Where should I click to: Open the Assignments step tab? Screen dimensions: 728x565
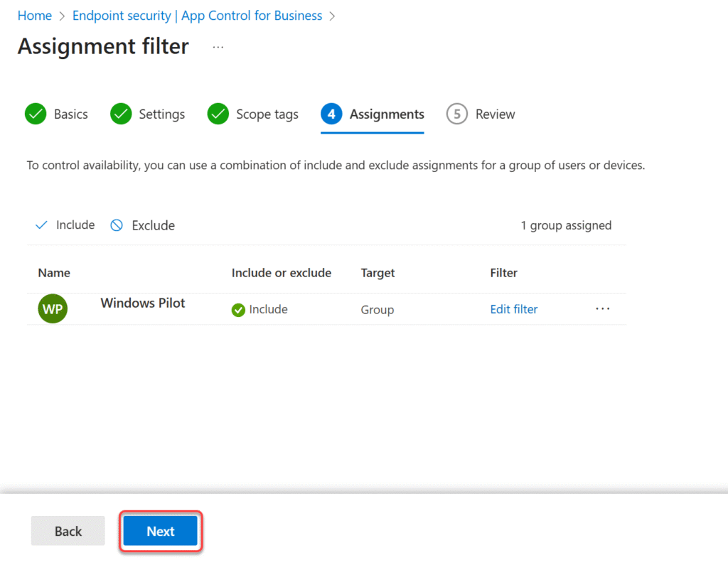coord(387,114)
